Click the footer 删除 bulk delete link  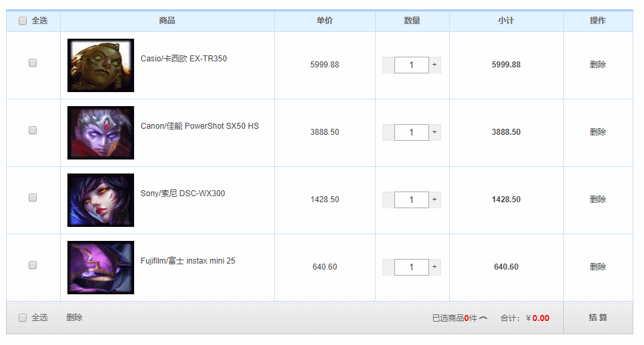[x=74, y=318]
